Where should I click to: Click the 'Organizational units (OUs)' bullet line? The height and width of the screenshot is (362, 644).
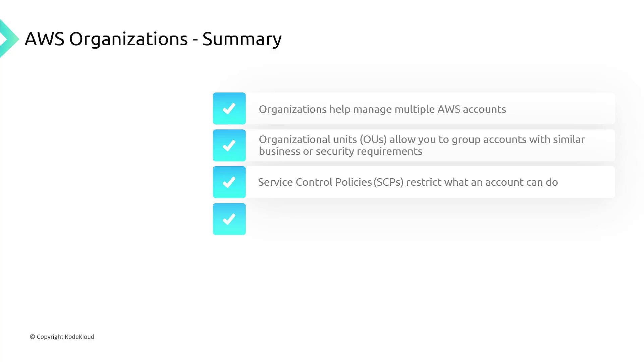pos(422,139)
